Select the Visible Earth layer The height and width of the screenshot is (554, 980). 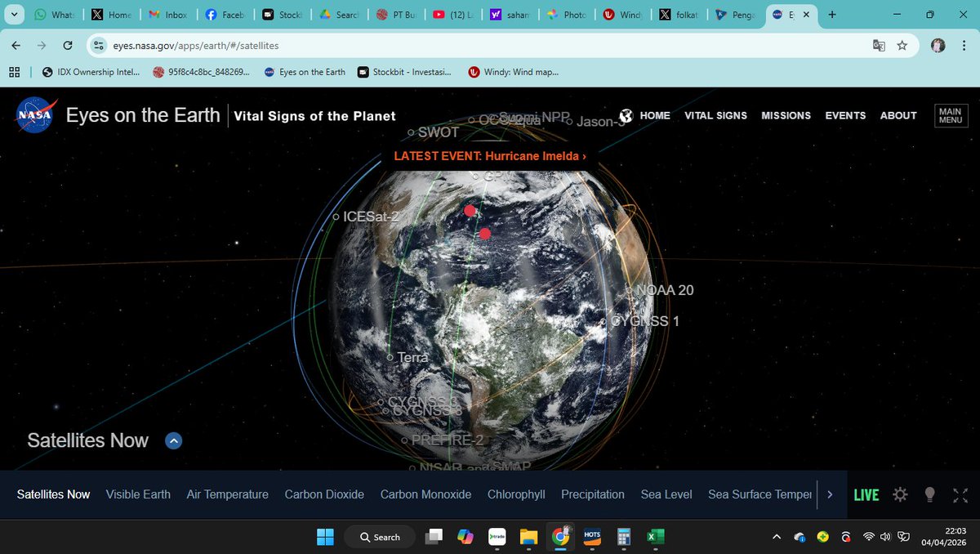click(x=138, y=494)
